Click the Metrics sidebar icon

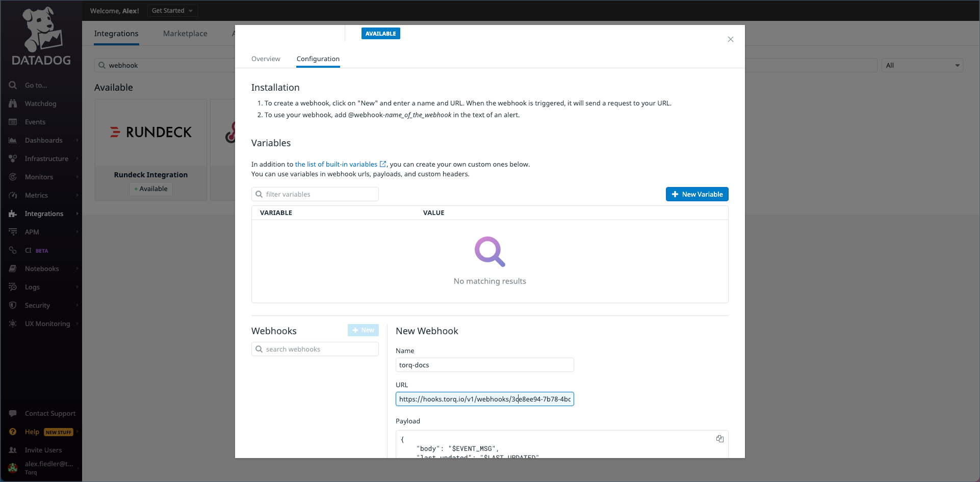[13, 195]
